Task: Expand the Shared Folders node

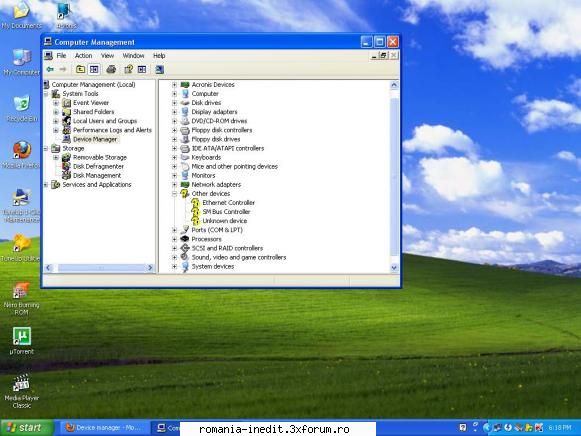Action: [56, 112]
